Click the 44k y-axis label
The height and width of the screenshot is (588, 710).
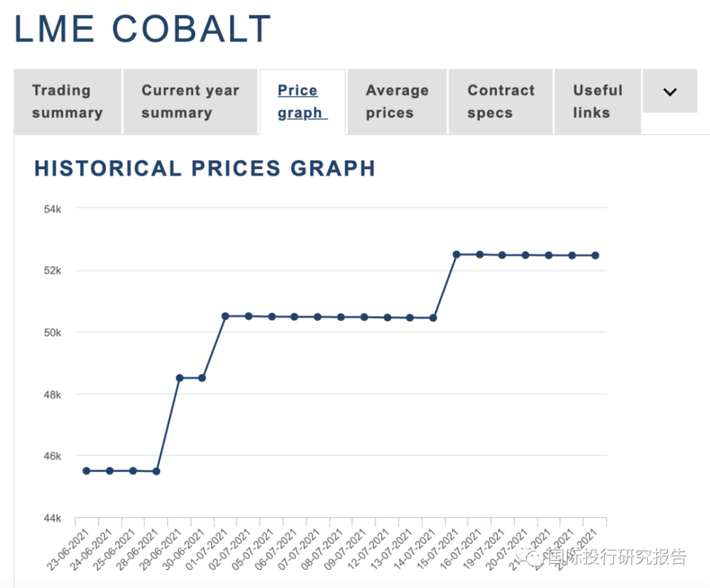[x=52, y=518]
